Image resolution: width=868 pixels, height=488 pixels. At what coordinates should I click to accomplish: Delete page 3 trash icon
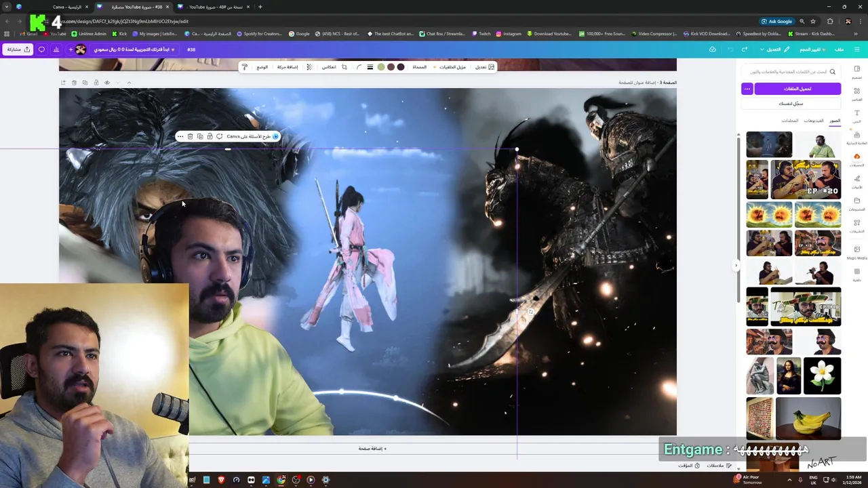[74, 83]
